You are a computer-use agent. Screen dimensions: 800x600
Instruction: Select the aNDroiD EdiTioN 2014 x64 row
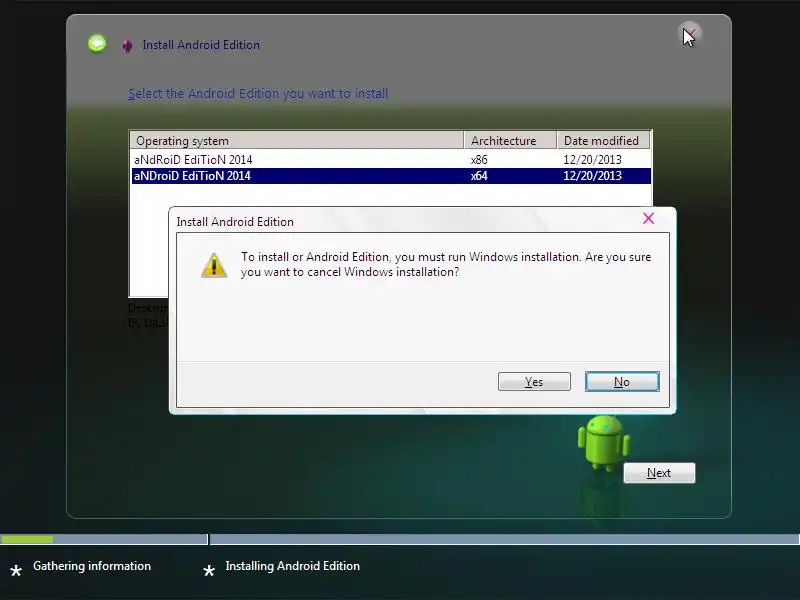pyautogui.click(x=391, y=176)
